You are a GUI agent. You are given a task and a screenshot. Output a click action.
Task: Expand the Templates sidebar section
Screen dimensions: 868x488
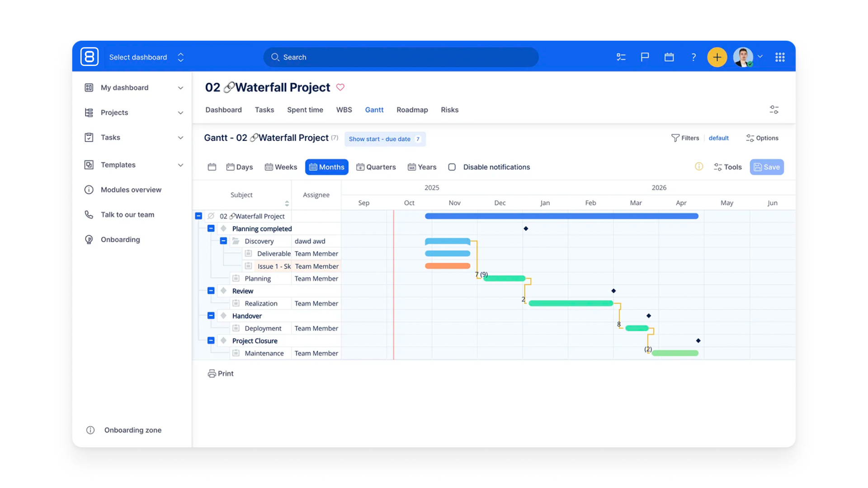(180, 165)
